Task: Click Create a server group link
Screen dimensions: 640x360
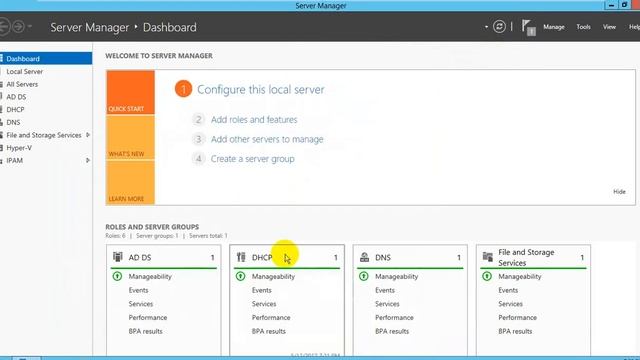Action: click(252, 159)
